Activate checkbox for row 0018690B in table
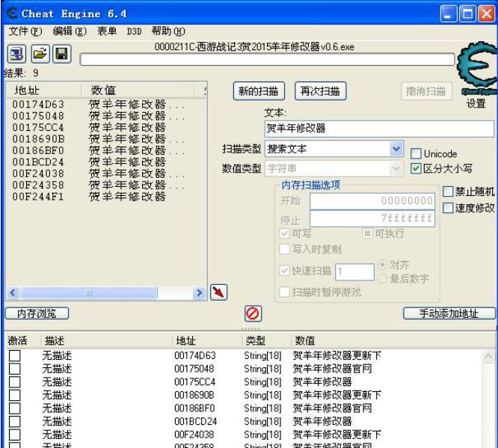Viewport: 498px width, 448px height. (x=15, y=395)
